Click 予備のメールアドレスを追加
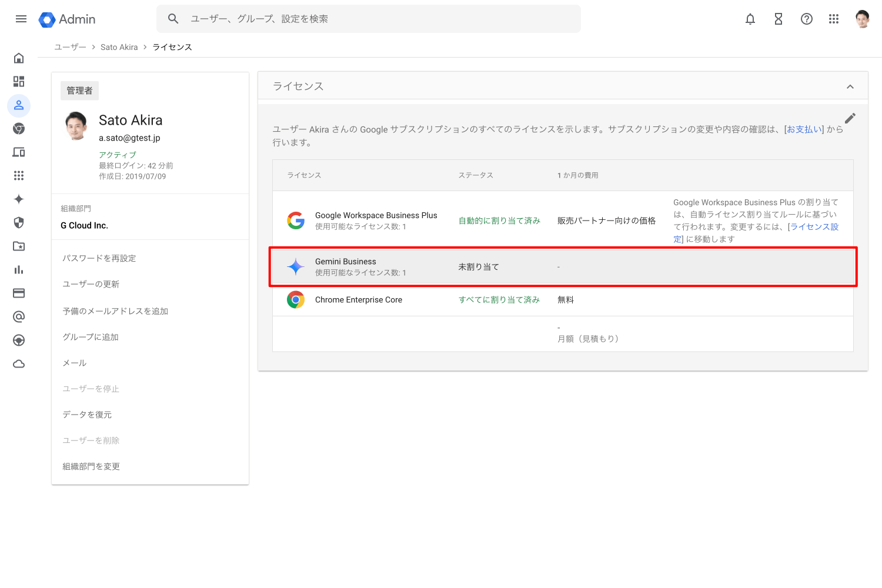Image resolution: width=882 pixels, height=588 pixels. click(116, 311)
